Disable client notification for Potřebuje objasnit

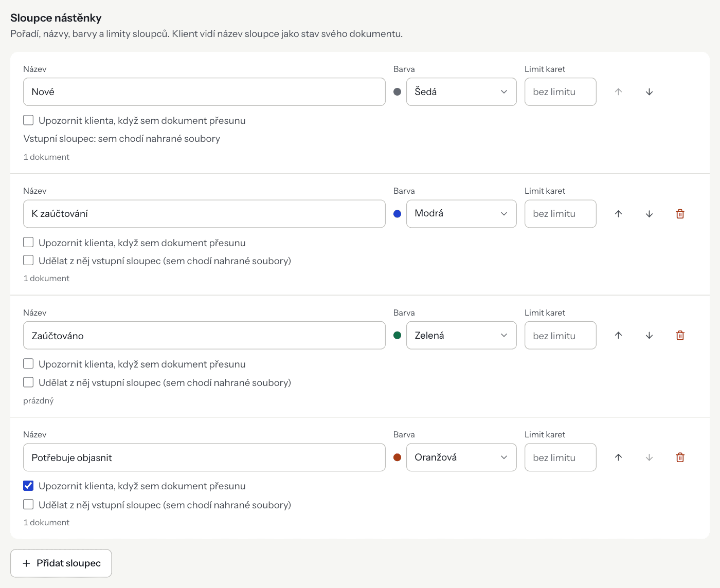28,486
